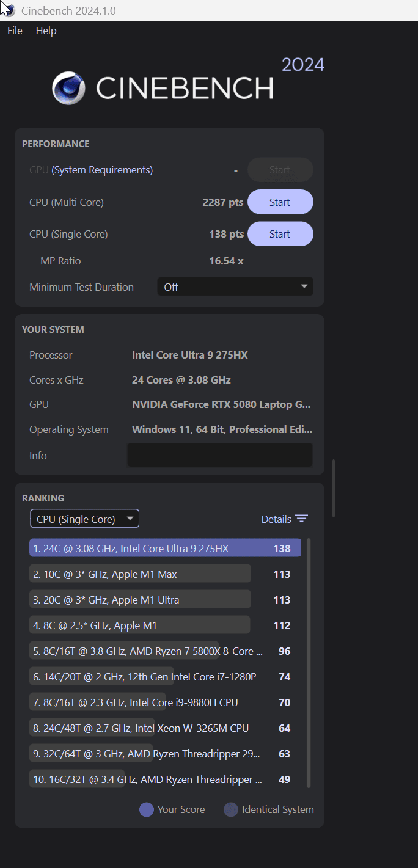This screenshot has height=868, width=418.
Task: Select ranking row Intel Core i9-9880H
Action: 165,702
